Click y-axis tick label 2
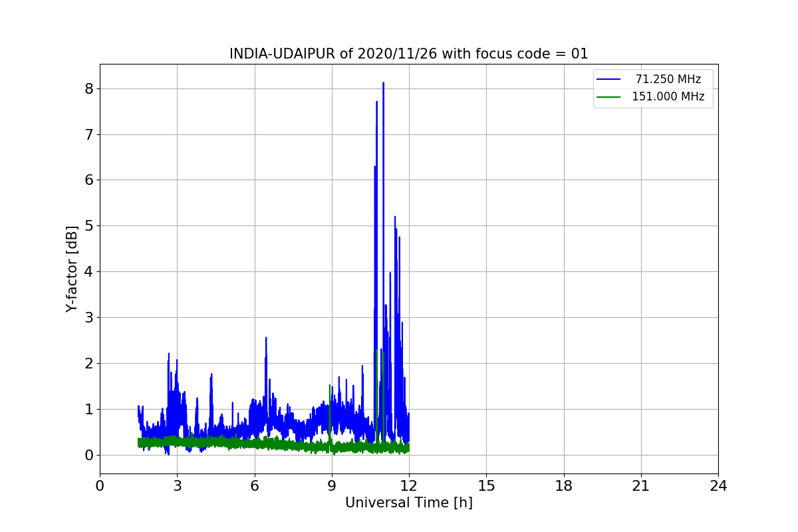Viewport: 798px width, 532px height. pyautogui.click(x=88, y=363)
